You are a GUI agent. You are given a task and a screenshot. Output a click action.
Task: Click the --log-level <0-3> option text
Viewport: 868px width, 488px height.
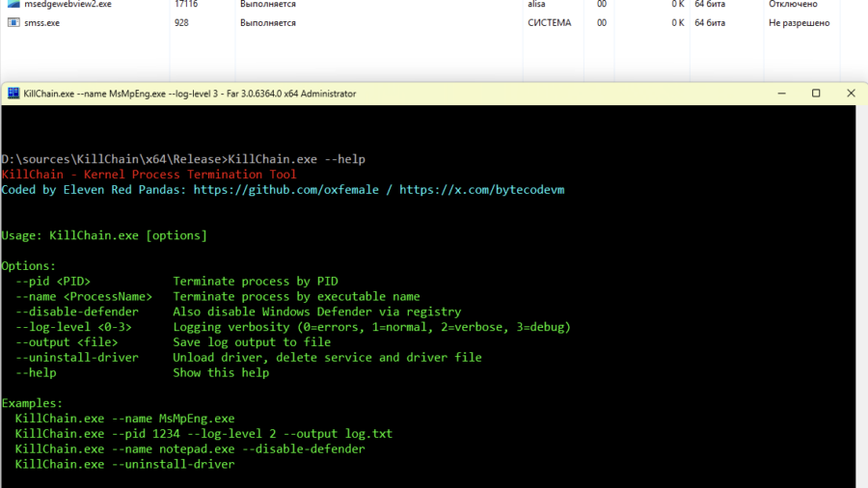tap(73, 327)
